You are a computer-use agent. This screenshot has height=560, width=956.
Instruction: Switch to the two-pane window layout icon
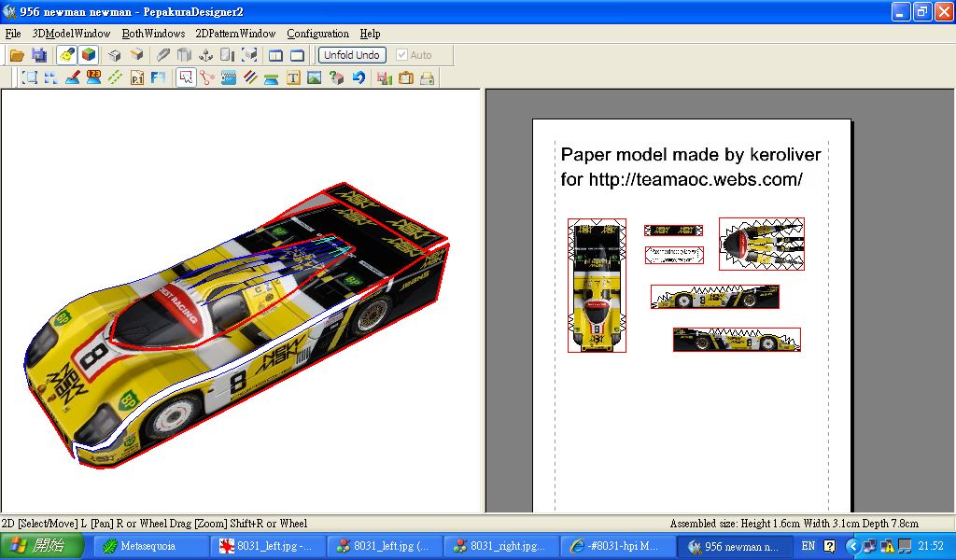[x=275, y=55]
